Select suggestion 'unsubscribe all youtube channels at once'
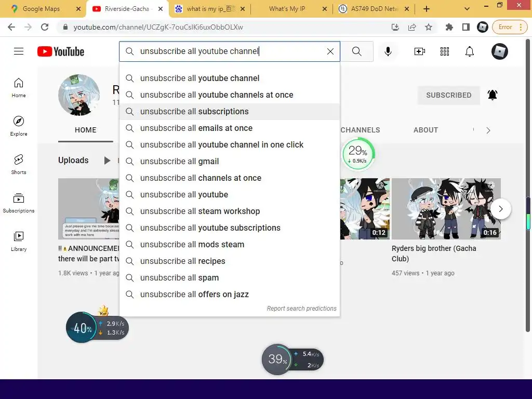532x399 pixels. [229, 95]
